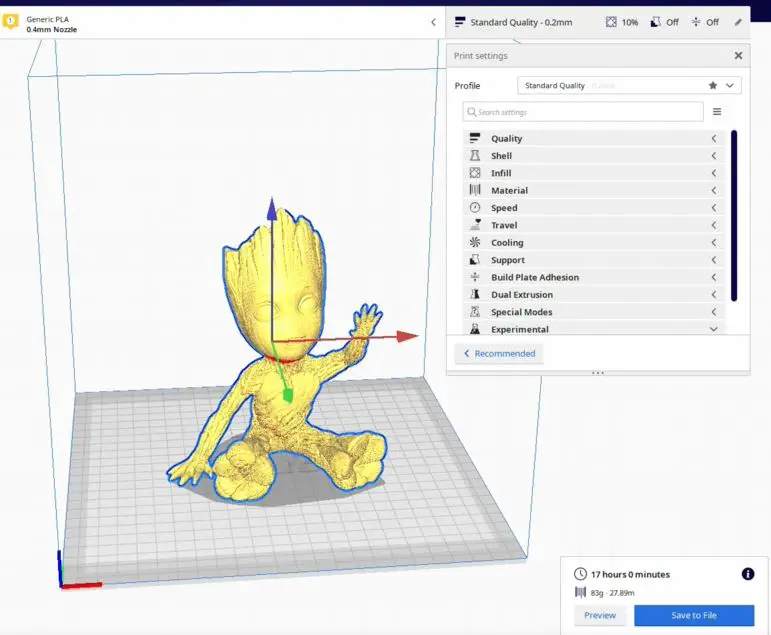Click the Dual Extrusion icon
Screen dimensions: 771x635
coord(474,294)
